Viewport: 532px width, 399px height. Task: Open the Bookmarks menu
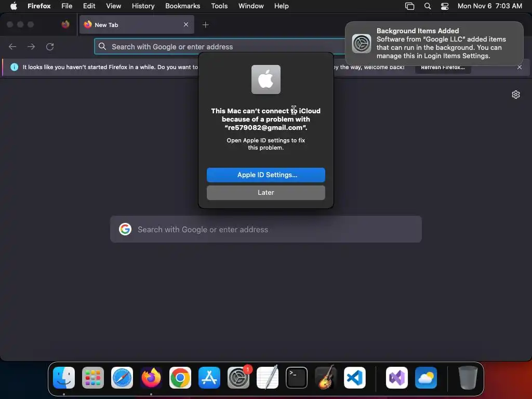(183, 6)
